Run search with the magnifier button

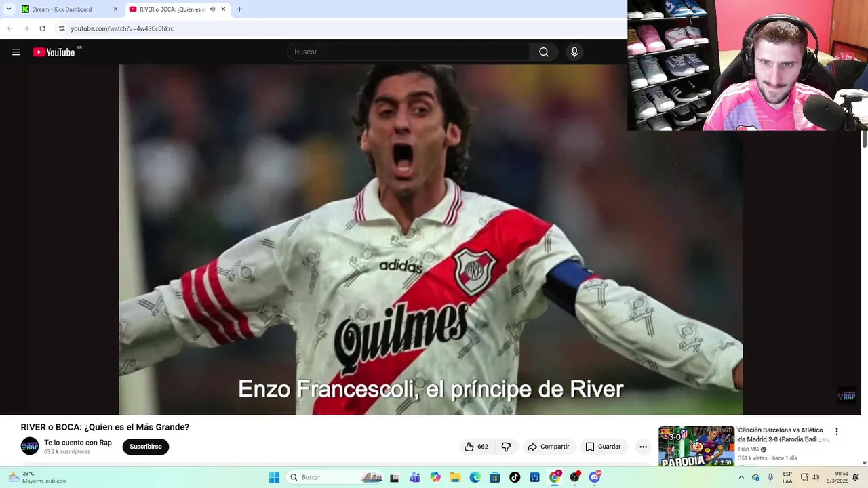[x=544, y=52]
